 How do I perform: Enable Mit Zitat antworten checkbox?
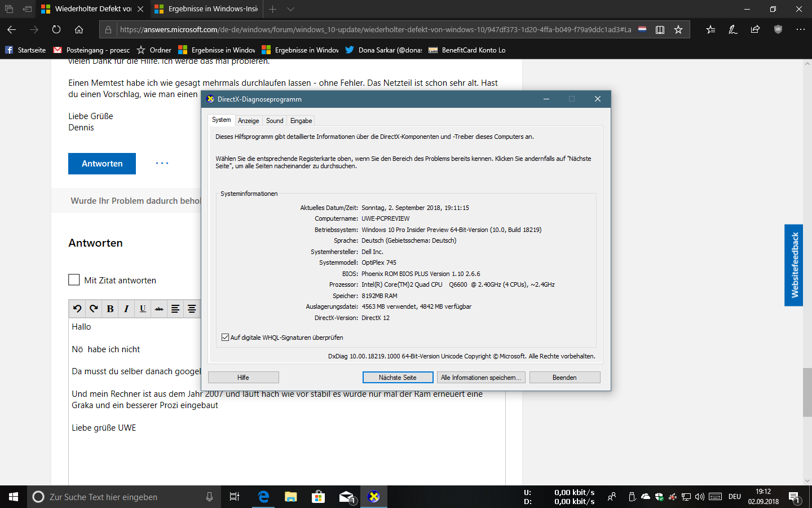click(74, 280)
